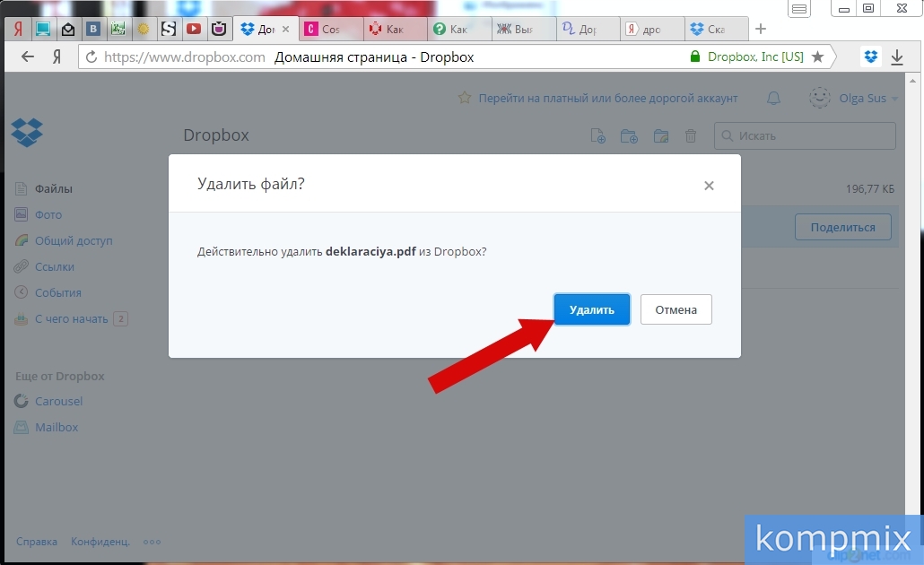Open the notifications bell
This screenshot has width=924, height=565.
pyautogui.click(x=773, y=99)
